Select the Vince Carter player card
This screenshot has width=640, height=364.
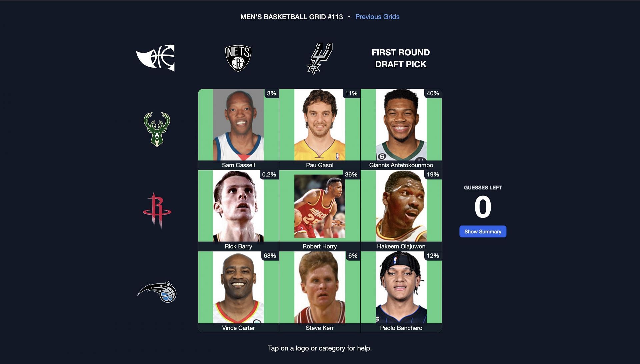point(239,291)
